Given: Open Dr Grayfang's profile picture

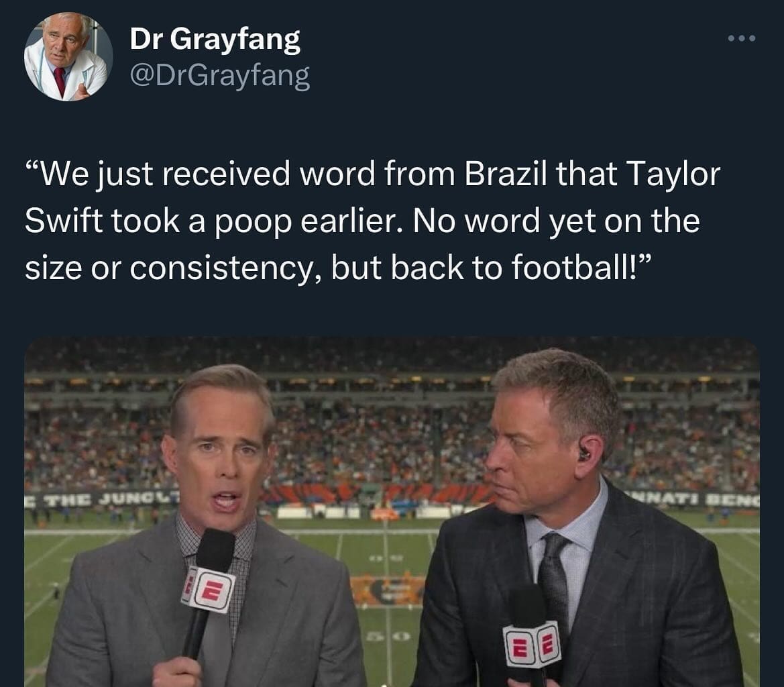Looking at the screenshot, I should (68, 56).
